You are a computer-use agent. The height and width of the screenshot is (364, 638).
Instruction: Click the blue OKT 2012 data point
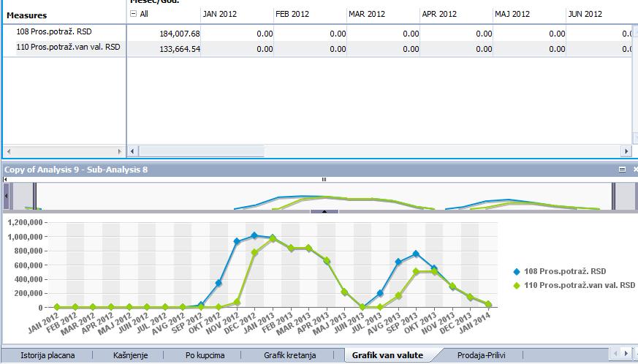219,283
